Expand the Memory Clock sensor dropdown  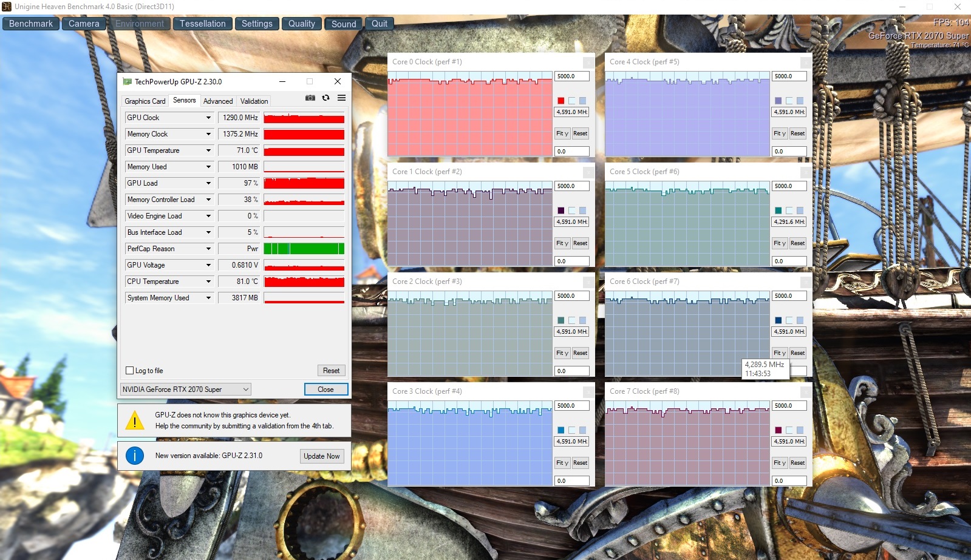tap(208, 134)
